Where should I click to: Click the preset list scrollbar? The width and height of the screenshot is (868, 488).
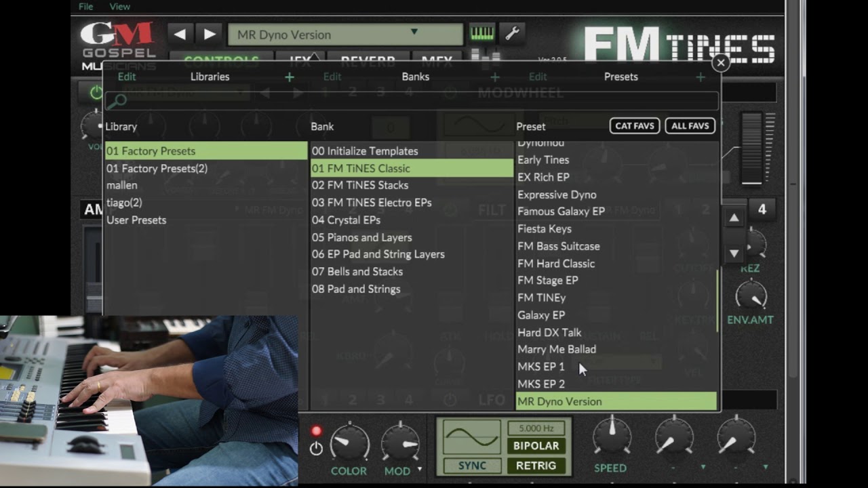click(x=717, y=300)
